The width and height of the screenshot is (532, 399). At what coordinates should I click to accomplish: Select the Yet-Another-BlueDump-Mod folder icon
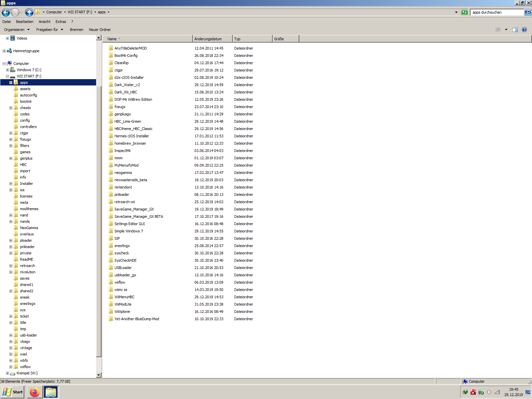(x=111, y=319)
